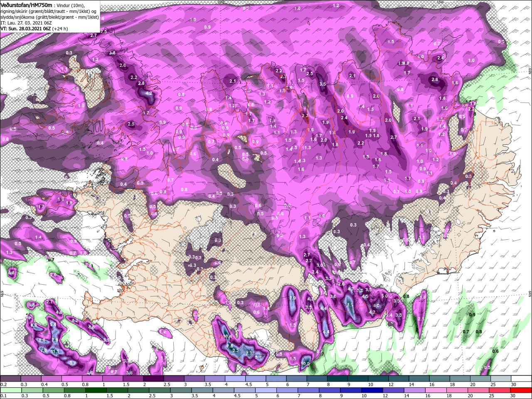Pick the snow scale swatch between 3 and 3.5
532x399 pixels.
(195, 379)
